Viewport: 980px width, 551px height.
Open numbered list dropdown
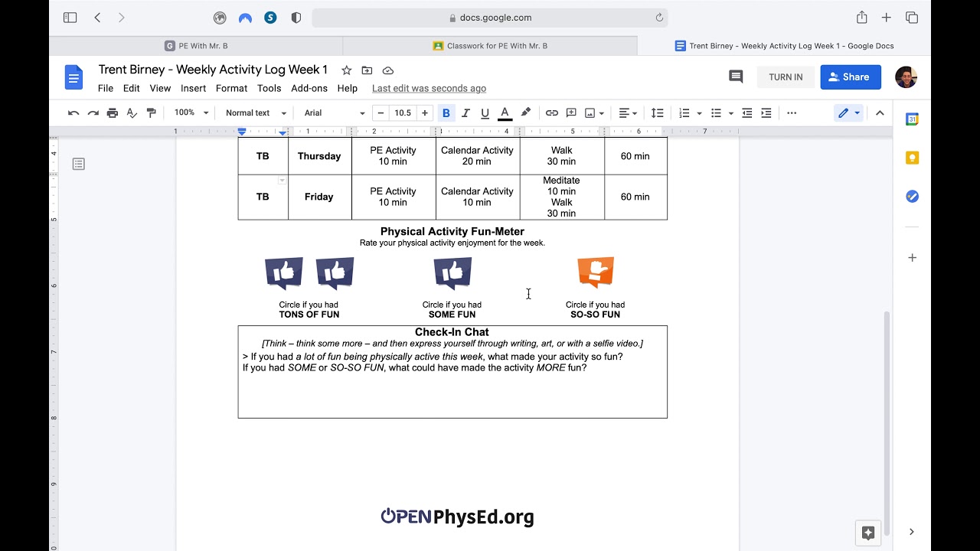691,113
